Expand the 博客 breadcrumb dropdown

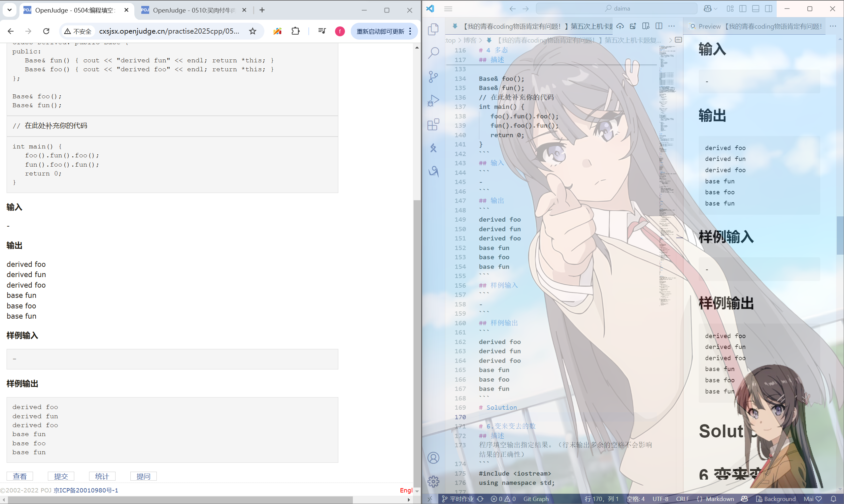click(x=470, y=40)
